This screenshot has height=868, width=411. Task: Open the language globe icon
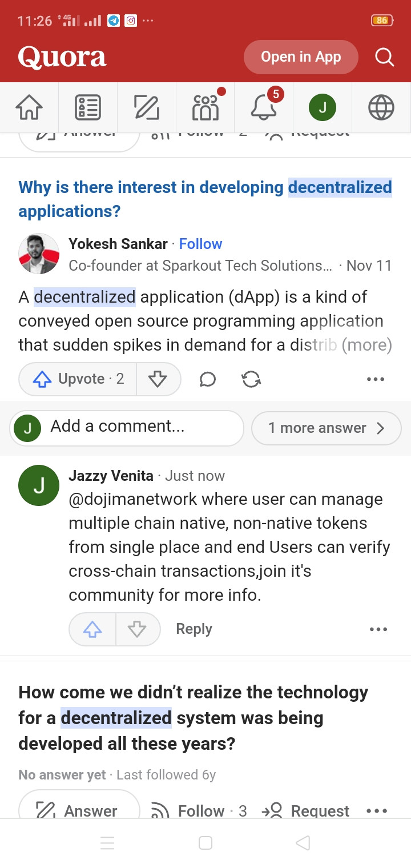(x=381, y=107)
